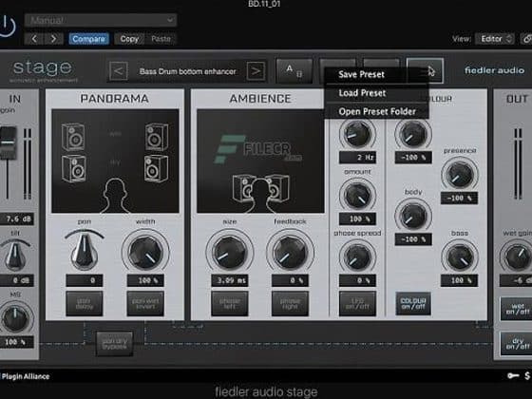The image size is (532, 399).
Task: Click the bottom-right speaker in Panorama display
Action: point(156,168)
